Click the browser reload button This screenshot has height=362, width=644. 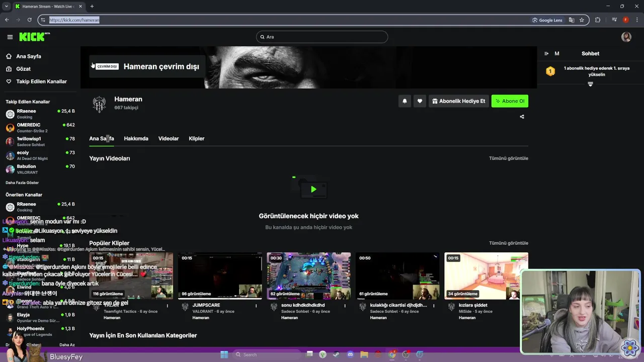(x=29, y=20)
